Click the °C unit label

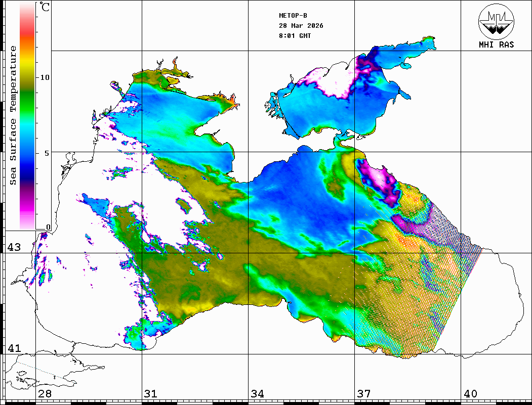(45, 8)
